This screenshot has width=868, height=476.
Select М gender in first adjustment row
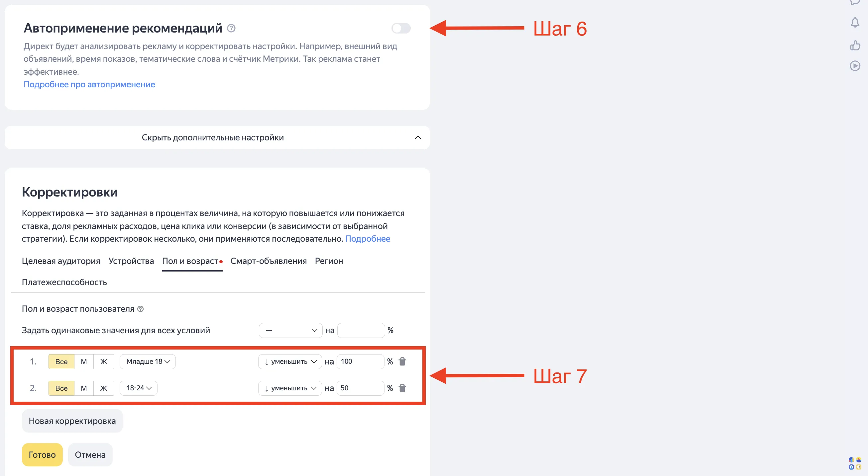84,361
